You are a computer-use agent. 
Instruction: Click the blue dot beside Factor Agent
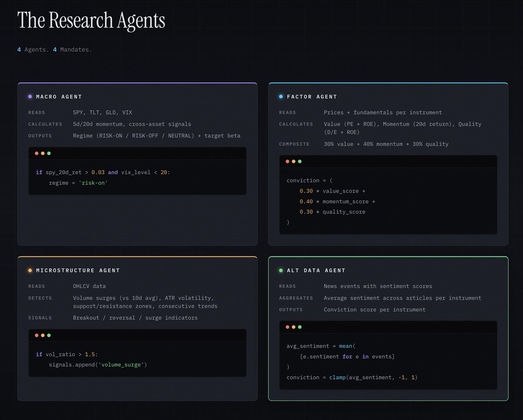coord(281,97)
